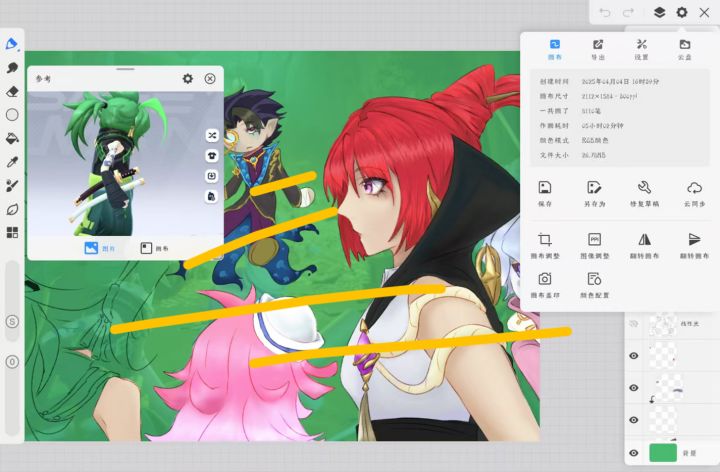This screenshot has height=472, width=720.
Task: Close the editor with the top-right X
Action: [x=704, y=12]
